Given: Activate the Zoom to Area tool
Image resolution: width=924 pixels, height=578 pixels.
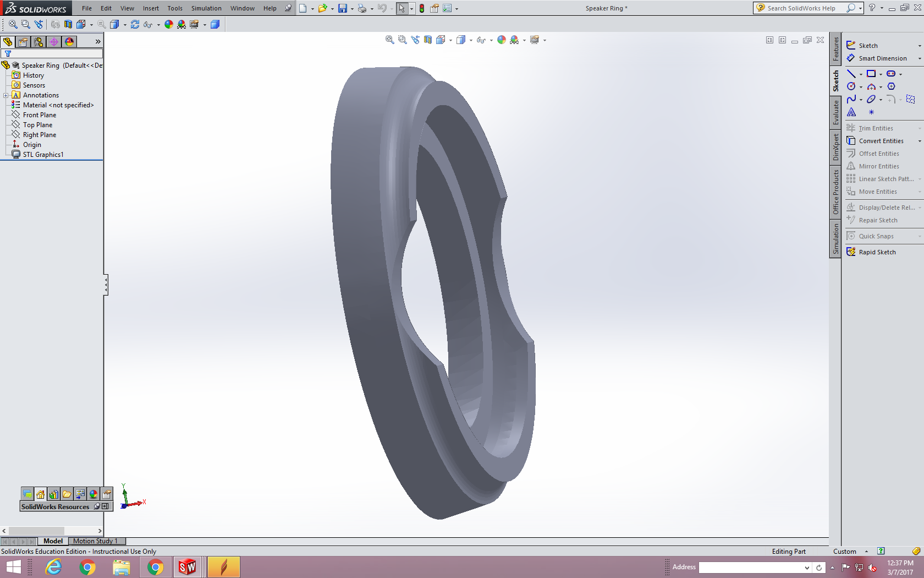Looking at the screenshot, I should click(x=402, y=40).
